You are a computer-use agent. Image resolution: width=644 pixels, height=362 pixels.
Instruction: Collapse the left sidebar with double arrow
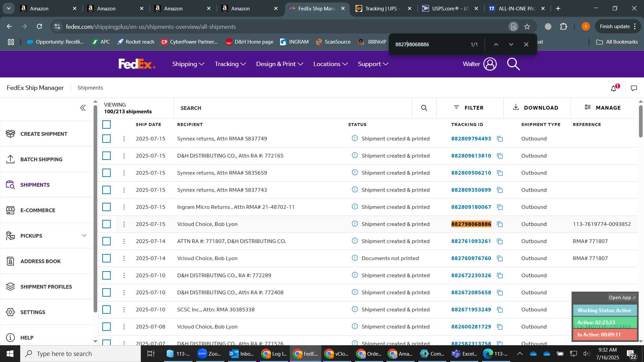coord(83,108)
